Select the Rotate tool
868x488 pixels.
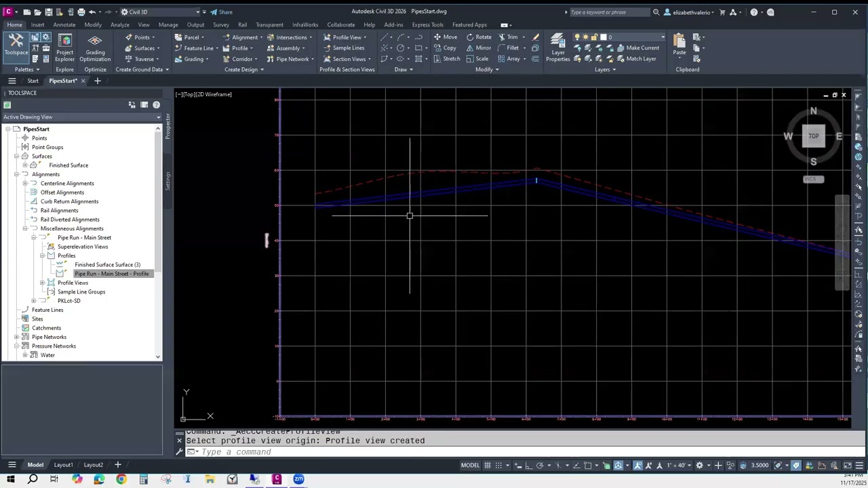click(x=479, y=37)
